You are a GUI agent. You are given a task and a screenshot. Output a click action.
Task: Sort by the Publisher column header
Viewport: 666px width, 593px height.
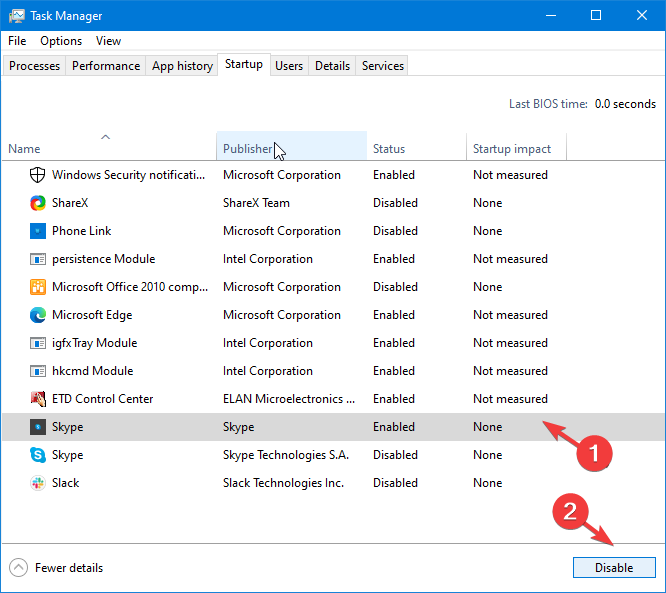291,146
